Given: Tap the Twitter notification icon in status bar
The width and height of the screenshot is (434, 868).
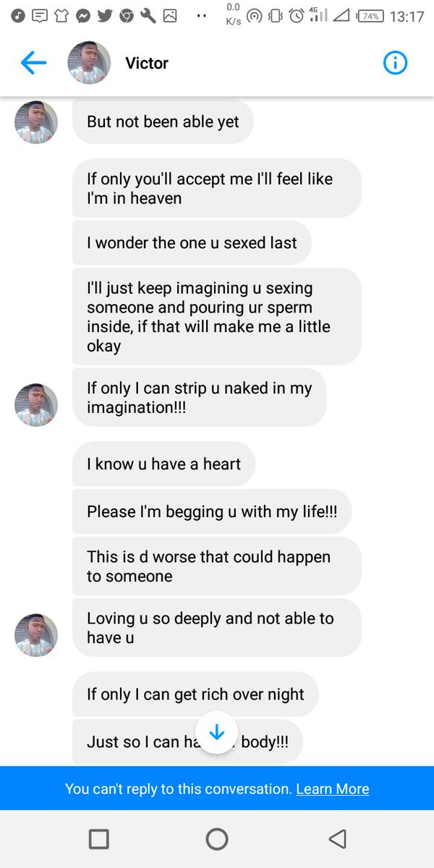Looking at the screenshot, I should coord(104,15).
